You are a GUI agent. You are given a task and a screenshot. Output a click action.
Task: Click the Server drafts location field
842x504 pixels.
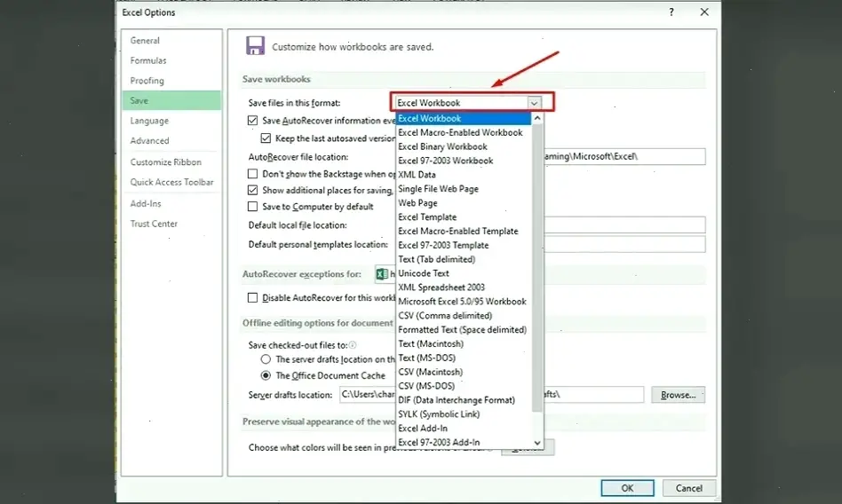click(491, 395)
